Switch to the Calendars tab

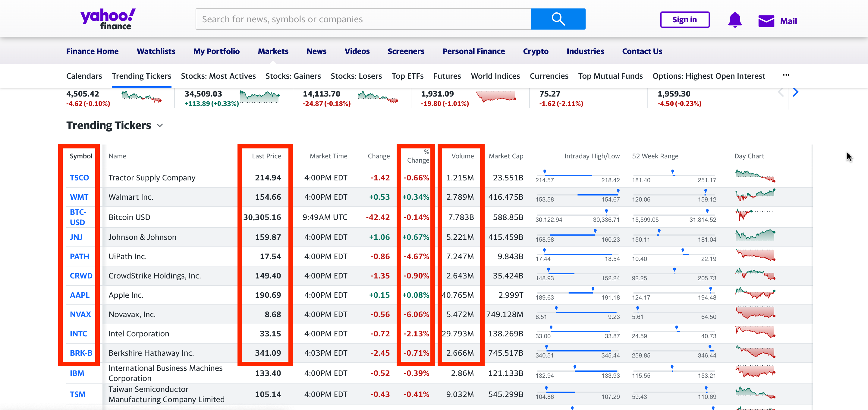coord(84,76)
